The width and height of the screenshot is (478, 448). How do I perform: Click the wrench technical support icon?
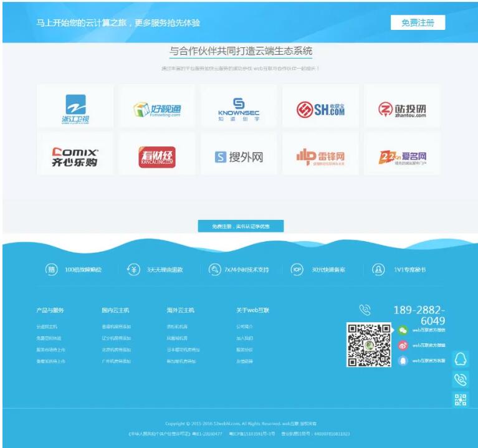(x=214, y=269)
